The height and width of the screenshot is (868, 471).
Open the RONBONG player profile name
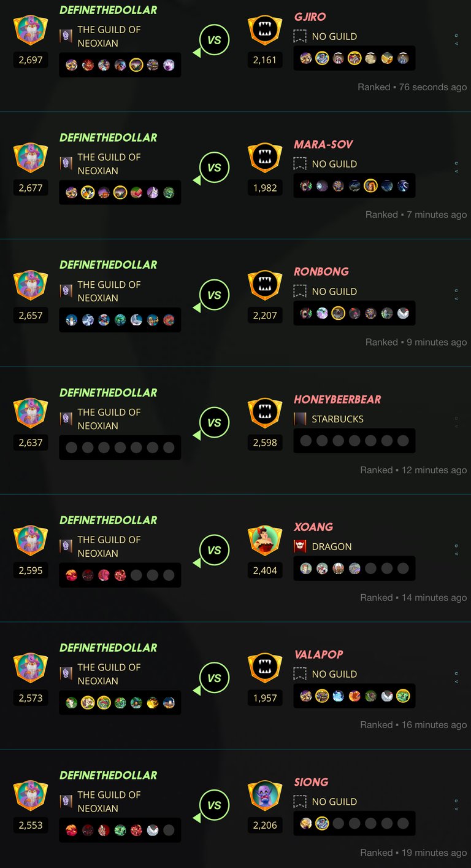pos(321,271)
